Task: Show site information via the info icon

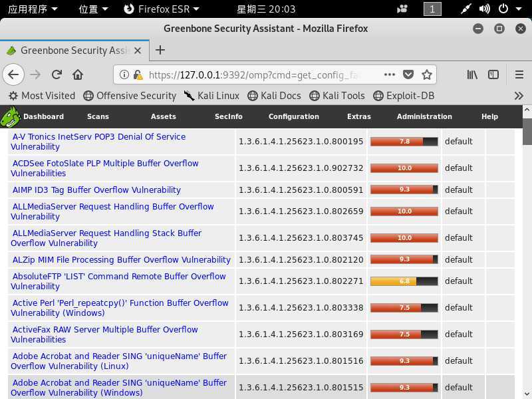Action: coord(124,74)
